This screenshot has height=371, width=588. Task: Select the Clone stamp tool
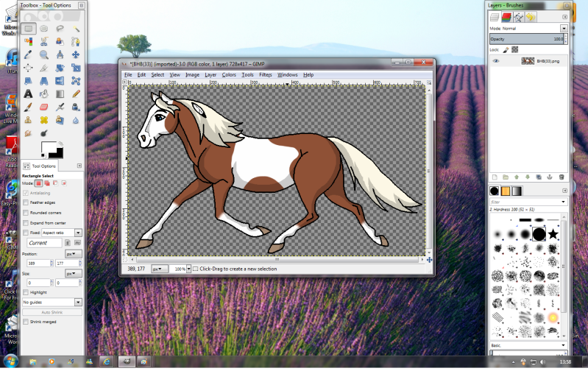[29, 120]
